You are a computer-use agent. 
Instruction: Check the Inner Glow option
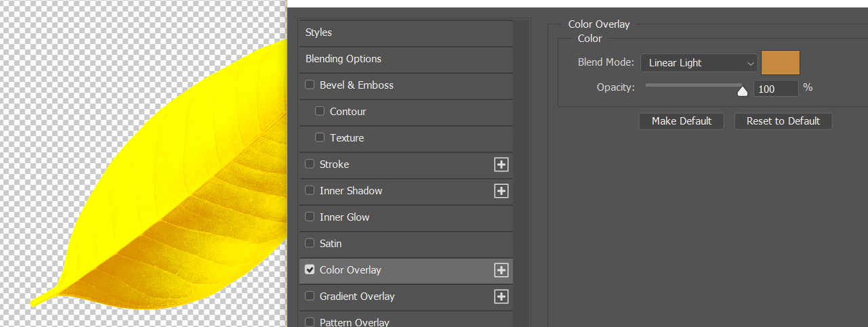tap(310, 217)
